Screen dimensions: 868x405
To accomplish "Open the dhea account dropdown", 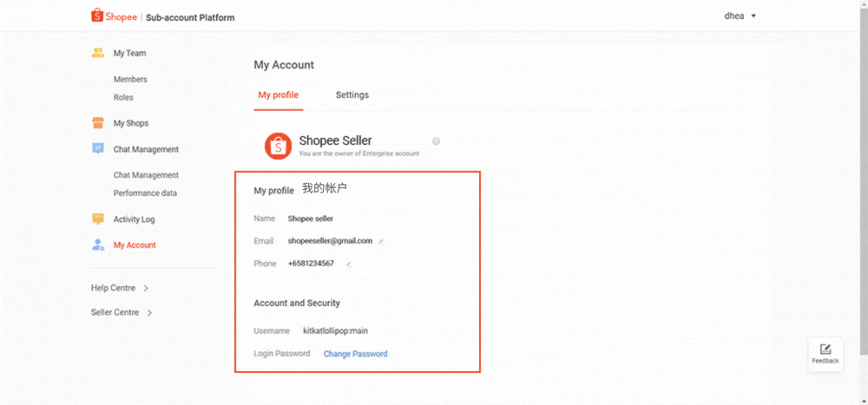I will 740,16.
